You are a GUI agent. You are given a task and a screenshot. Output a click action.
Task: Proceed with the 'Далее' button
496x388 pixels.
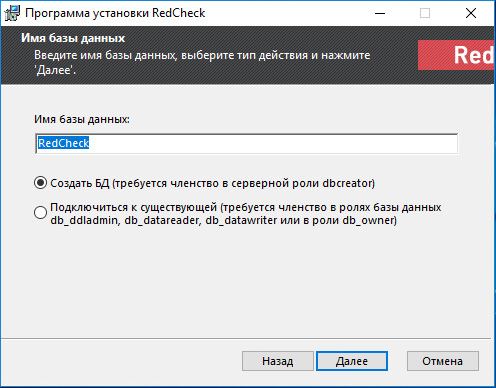[352, 361]
